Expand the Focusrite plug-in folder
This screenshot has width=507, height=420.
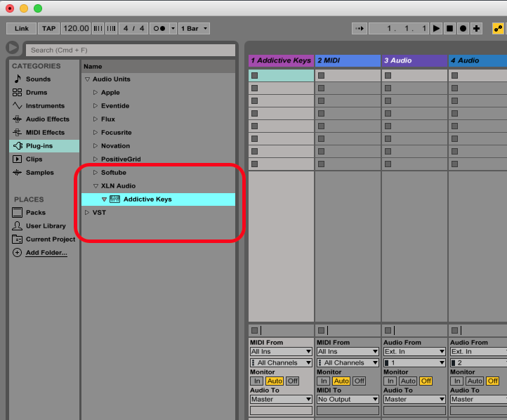pyautogui.click(x=96, y=133)
